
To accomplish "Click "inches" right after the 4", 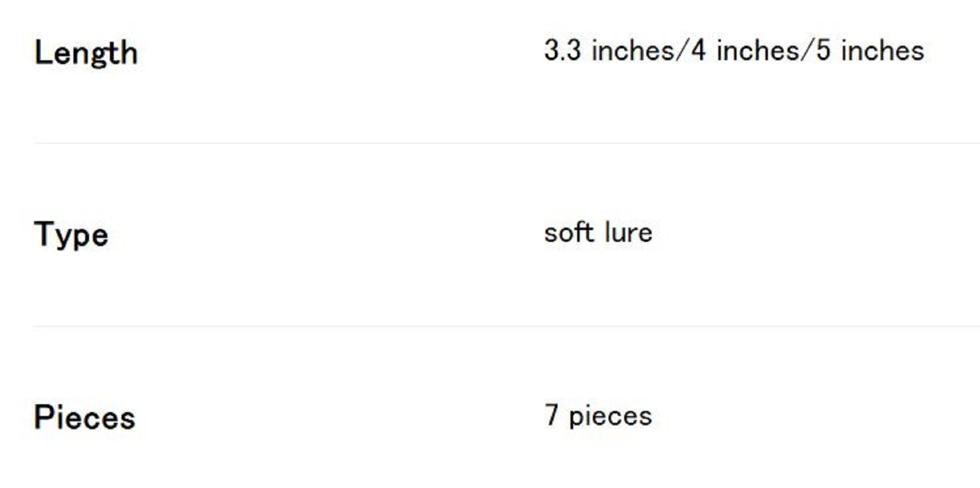I will click(757, 51).
